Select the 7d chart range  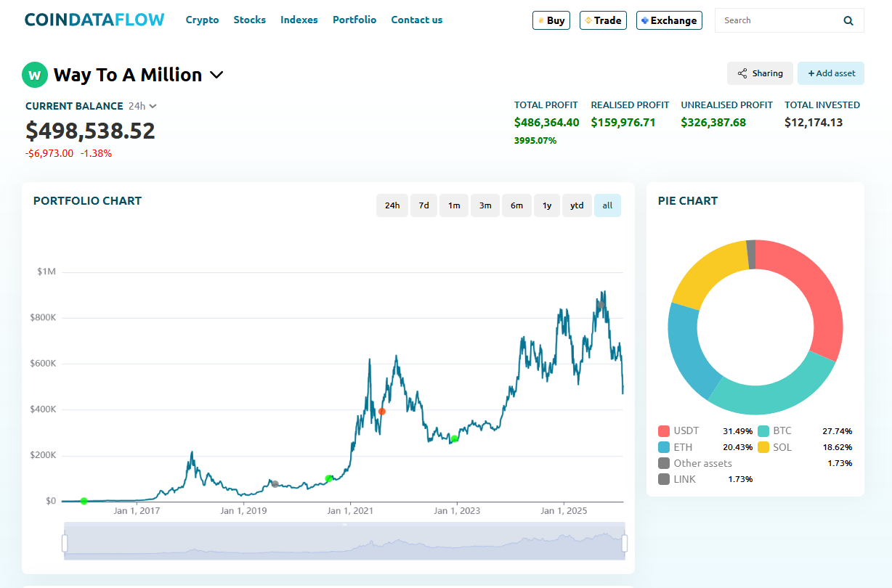(x=423, y=205)
